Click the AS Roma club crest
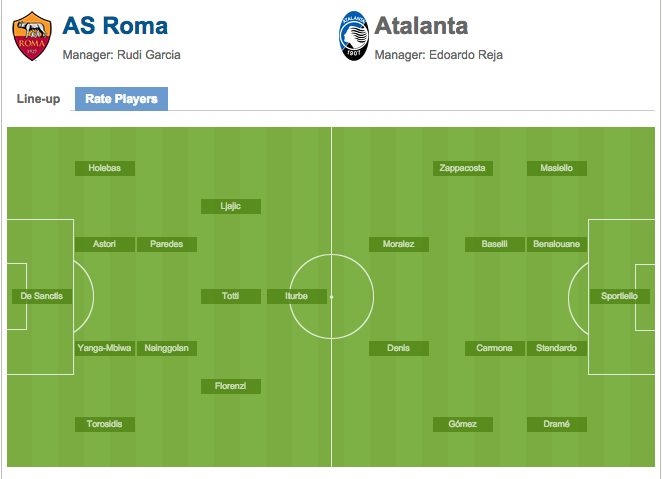This screenshot has height=479, width=662. tap(32, 36)
